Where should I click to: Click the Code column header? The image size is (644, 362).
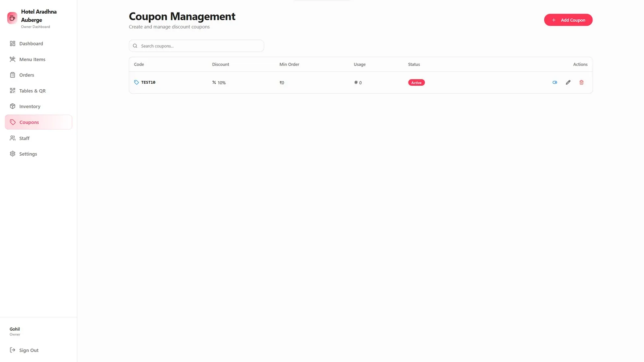tap(139, 64)
